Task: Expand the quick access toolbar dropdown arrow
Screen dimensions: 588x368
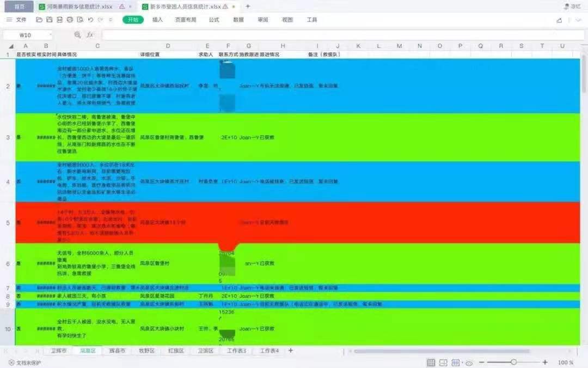Action: [111, 20]
